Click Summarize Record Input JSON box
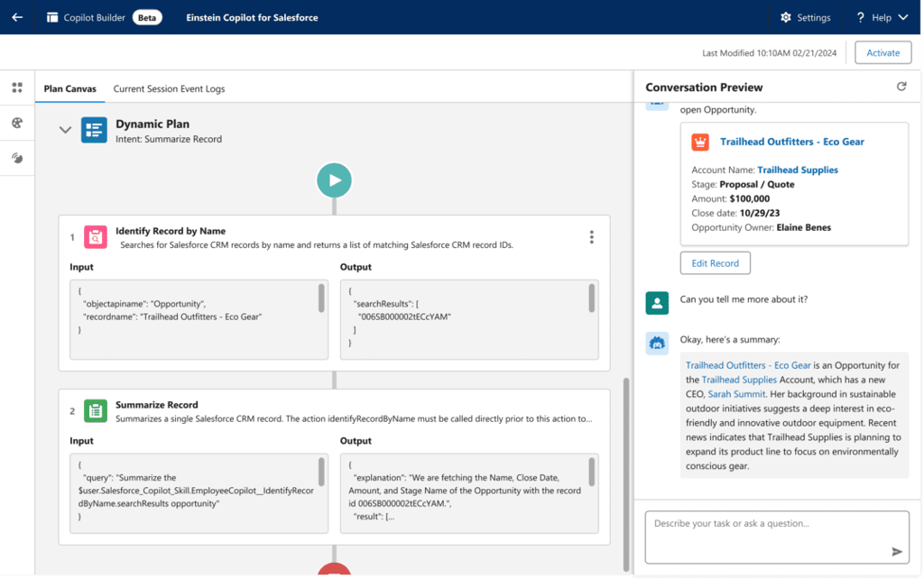Viewport: 924px width, 579px height. [199, 493]
